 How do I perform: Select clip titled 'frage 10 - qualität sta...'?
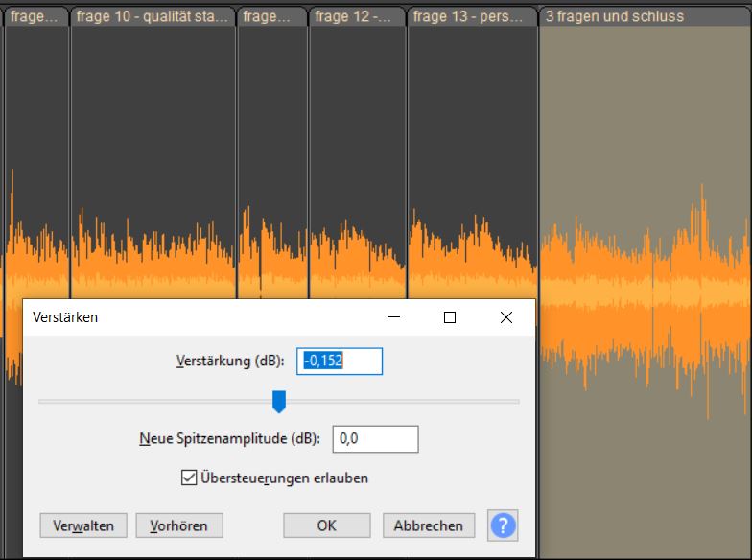(153, 17)
